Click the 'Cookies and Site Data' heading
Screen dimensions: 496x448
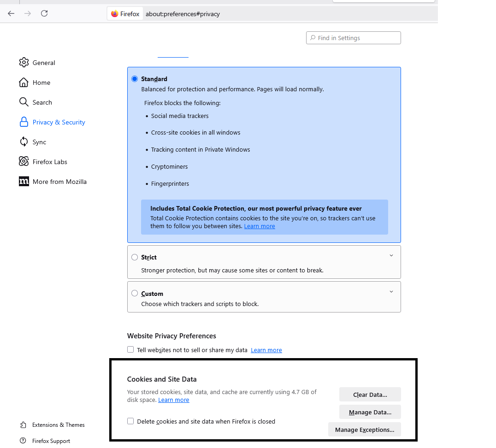pos(162,379)
